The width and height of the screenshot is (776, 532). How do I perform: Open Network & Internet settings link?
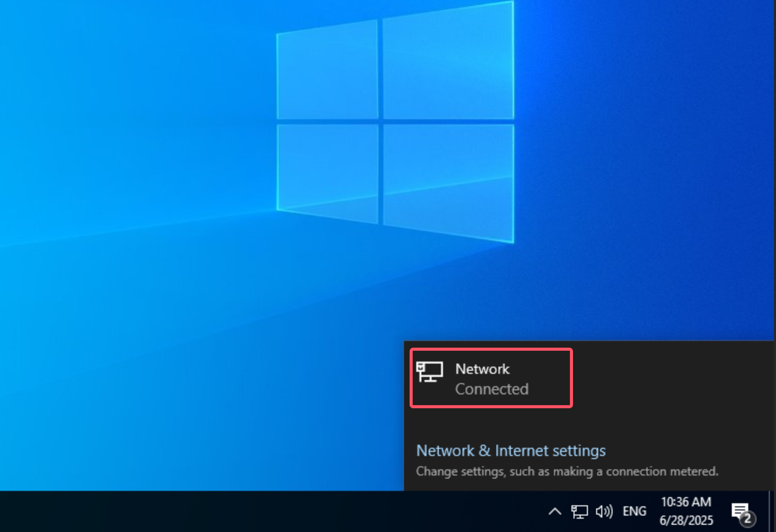click(510, 450)
